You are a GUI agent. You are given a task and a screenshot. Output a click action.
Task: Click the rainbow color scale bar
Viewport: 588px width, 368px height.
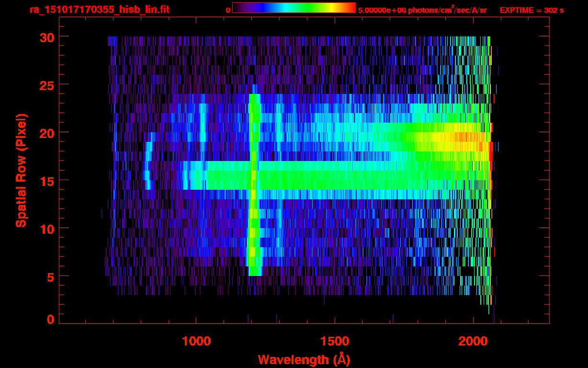(x=294, y=8)
